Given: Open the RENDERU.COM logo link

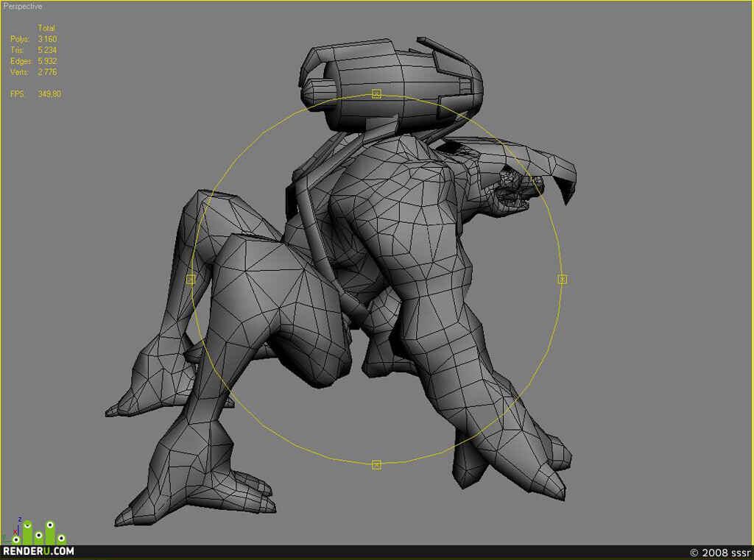Looking at the screenshot, I should click(38, 551).
